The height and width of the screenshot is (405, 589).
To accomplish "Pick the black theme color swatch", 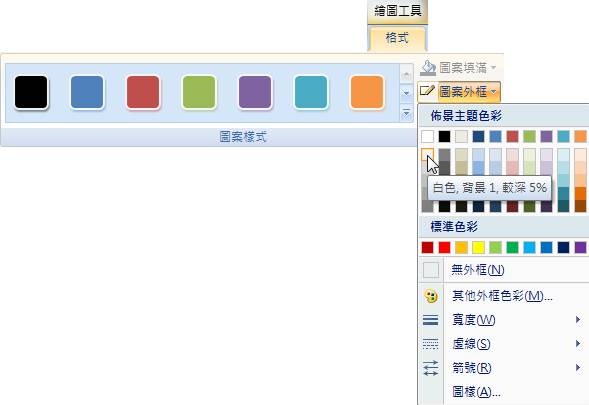I will pyautogui.click(x=444, y=136).
